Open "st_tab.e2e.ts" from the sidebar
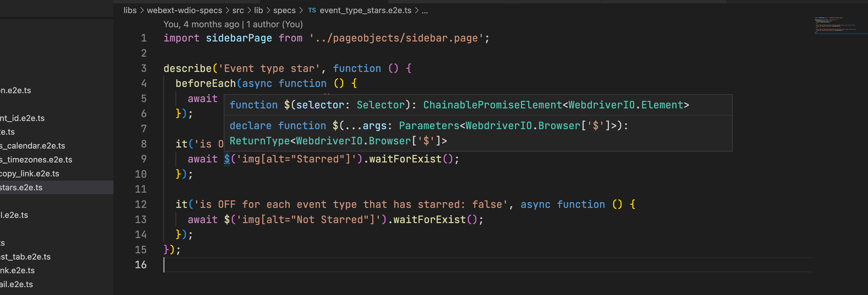Image resolution: width=868 pixels, height=295 pixels. (x=25, y=257)
